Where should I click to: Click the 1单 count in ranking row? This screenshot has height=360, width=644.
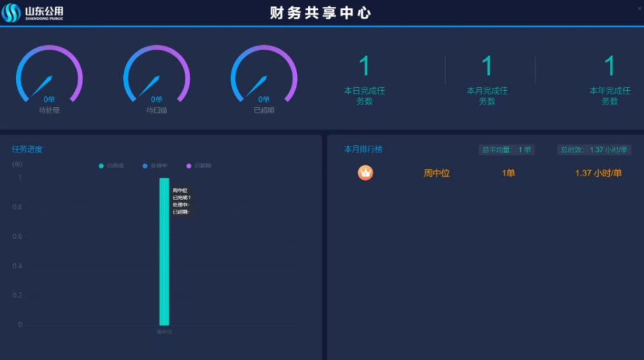click(509, 174)
